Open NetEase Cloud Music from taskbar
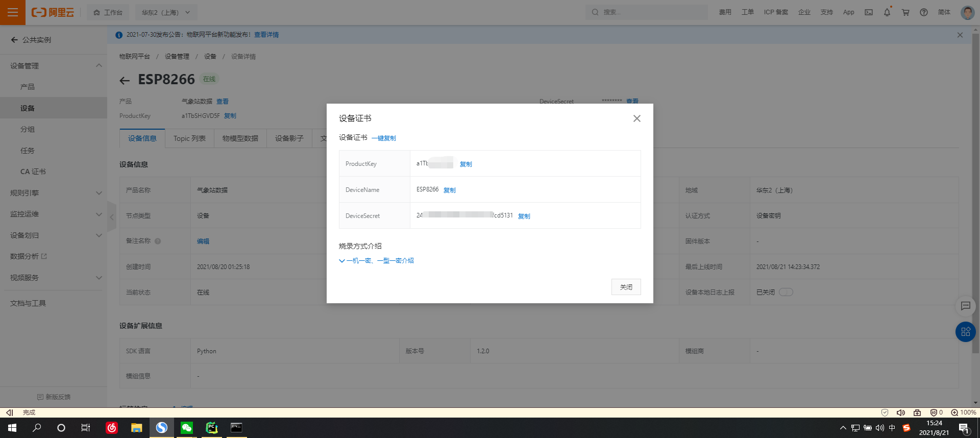Image resolution: width=980 pixels, height=438 pixels. pyautogui.click(x=112, y=428)
